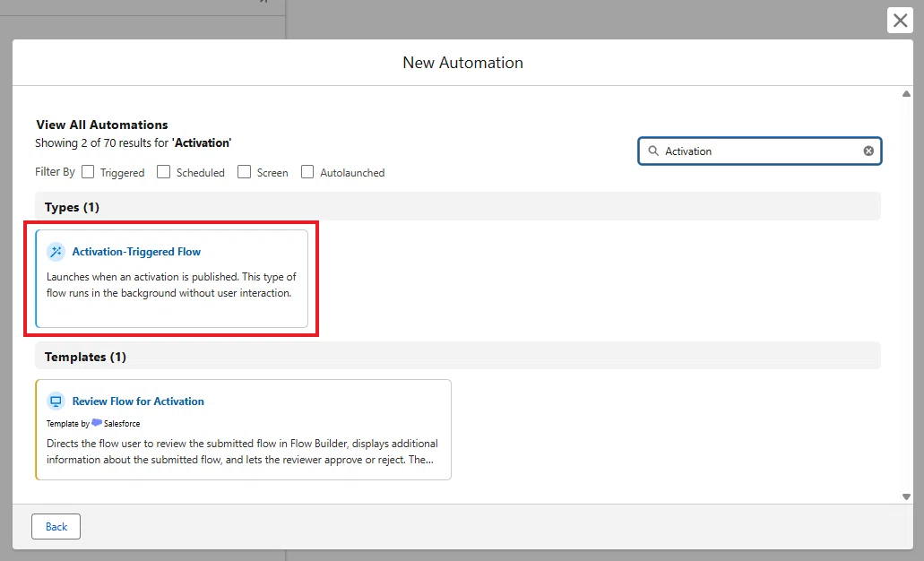
Task: Enable the Triggered filter checkbox
Action: click(x=88, y=171)
